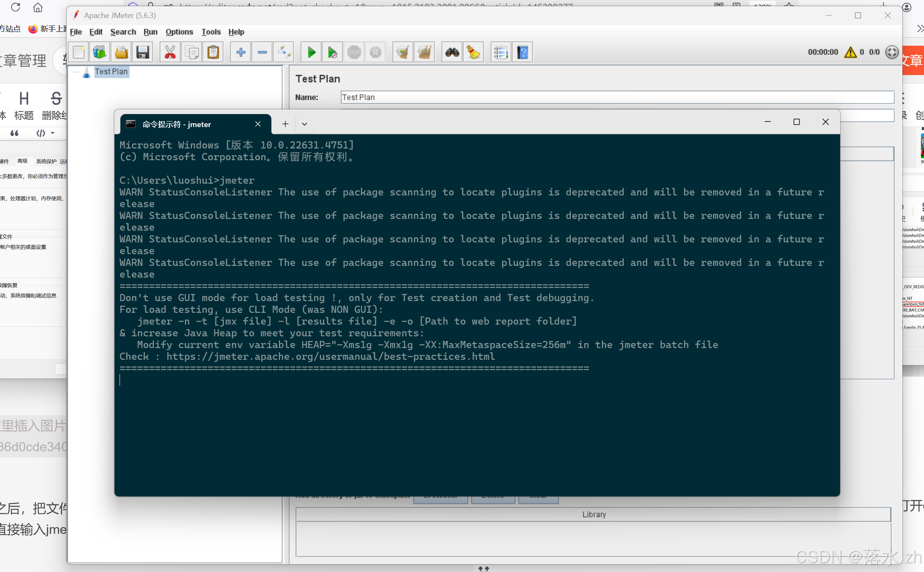
Task: Open the Function Helper list icon
Action: [x=501, y=52]
